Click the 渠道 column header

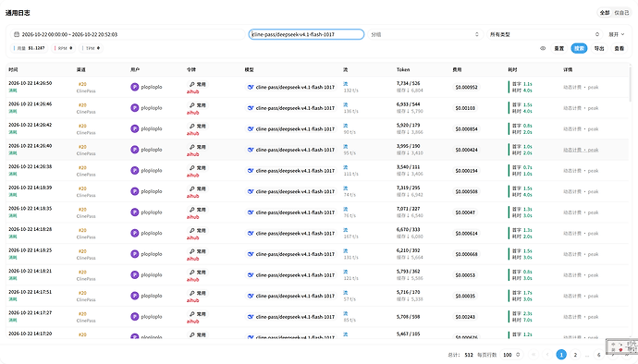pyautogui.click(x=81, y=69)
